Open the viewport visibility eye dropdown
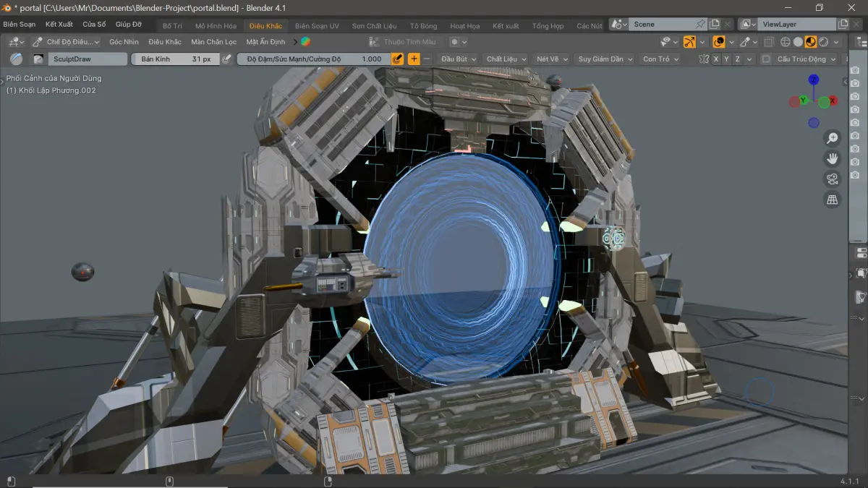Viewport: 868px width, 488px height. [670, 42]
